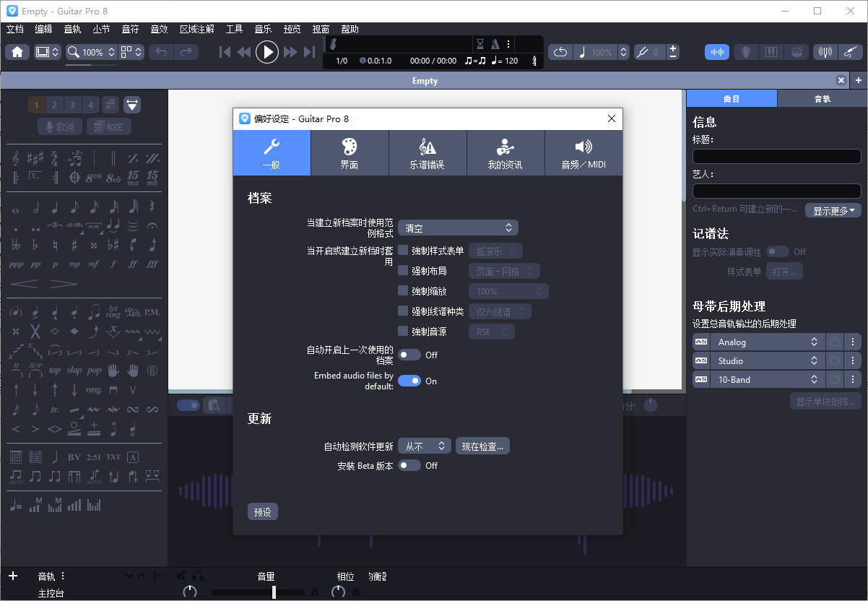
Task: Turn off Embed audio files by default
Action: click(409, 381)
